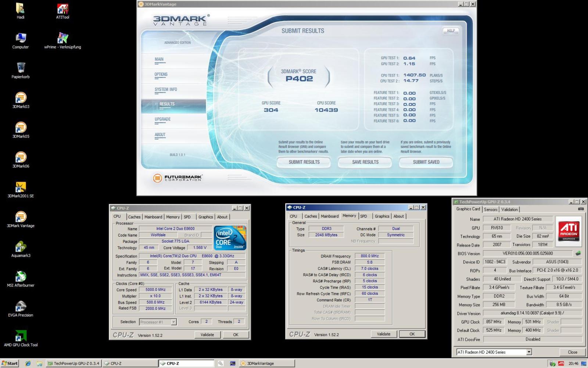Open the MAIN section in 3DMark Vantage
Image resolution: width=588 pixels, height=368 pixels.
point(159,60)
